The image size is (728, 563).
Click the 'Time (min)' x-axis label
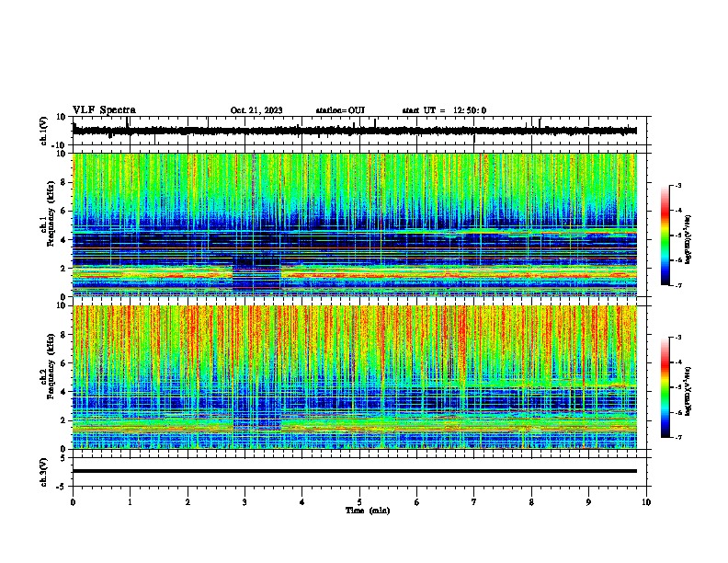(368, 511)
